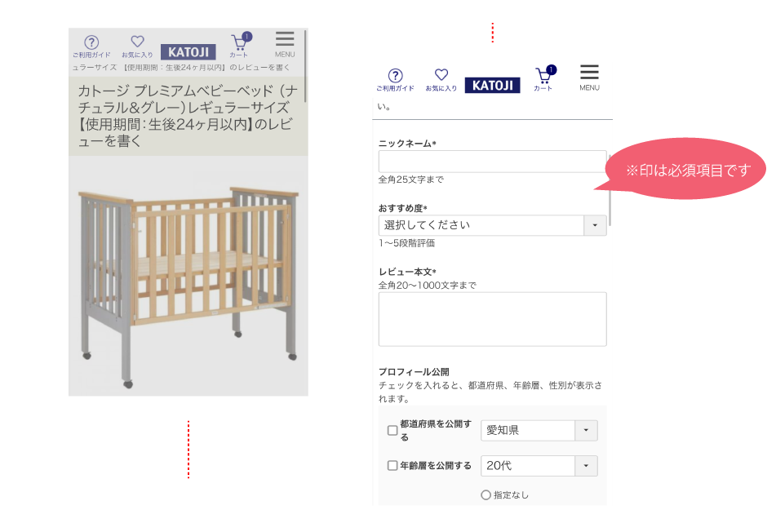
Task: Click the left screen's scrollbar thumb
Action: pyautogui.click(x=305, y=66)
